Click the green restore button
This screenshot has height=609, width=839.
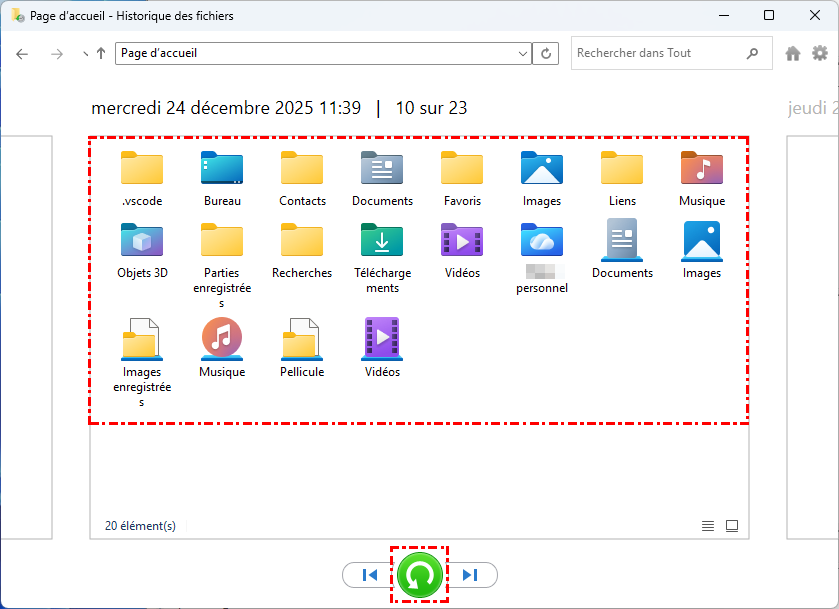click(419, 575)
